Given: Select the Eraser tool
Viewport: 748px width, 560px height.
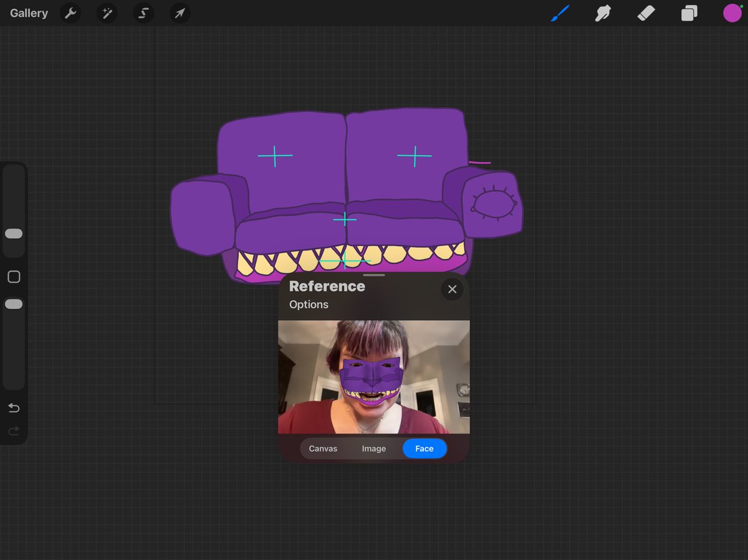Looking at the screenshot, I should [x=646, y=12].
